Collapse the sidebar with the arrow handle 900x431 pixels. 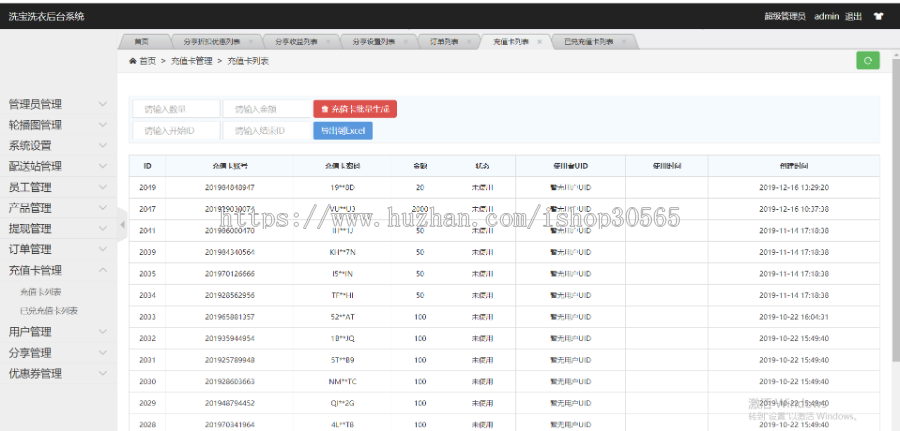[x=122, y=225]
